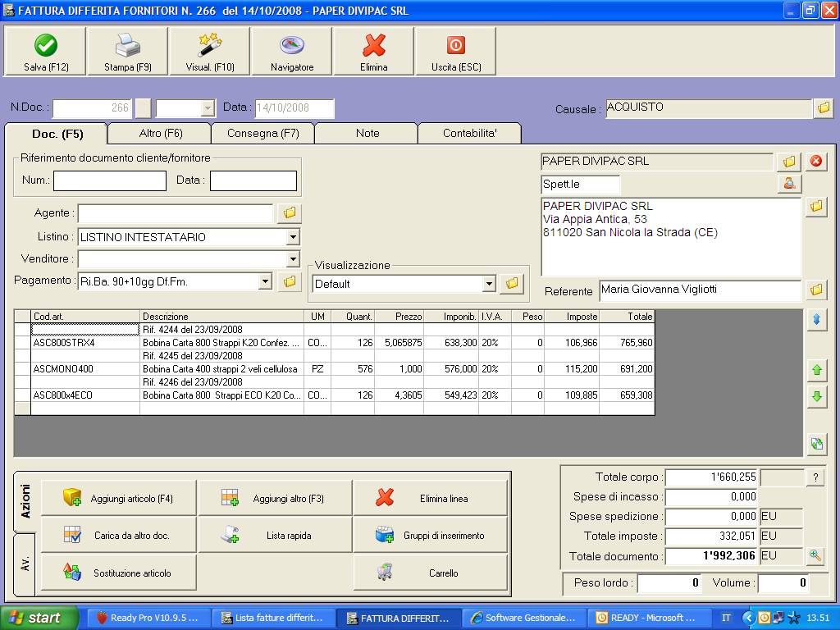Viewport: 840px width, 630px height.
Task: Open the Windows start button
Action: click(x=39, y=618)
